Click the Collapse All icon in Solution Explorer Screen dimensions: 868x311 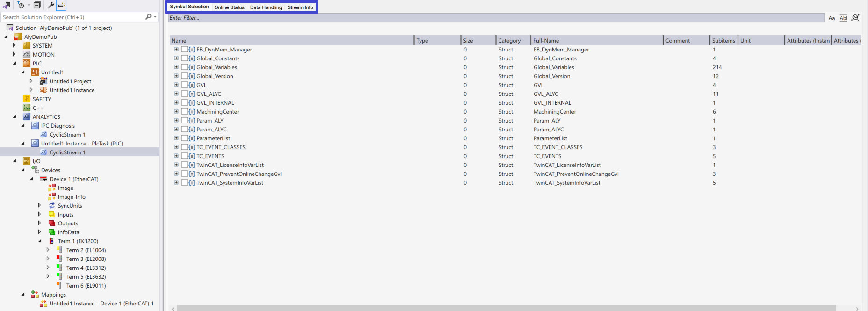(37, 5)
